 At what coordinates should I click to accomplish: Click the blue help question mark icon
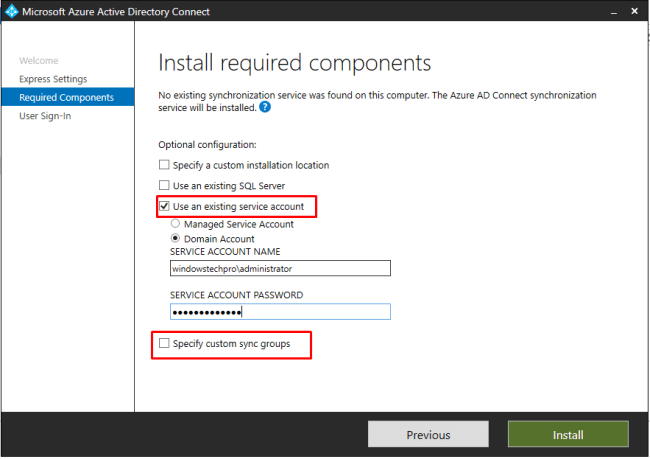pyautogui.click(x=265, y=107)
